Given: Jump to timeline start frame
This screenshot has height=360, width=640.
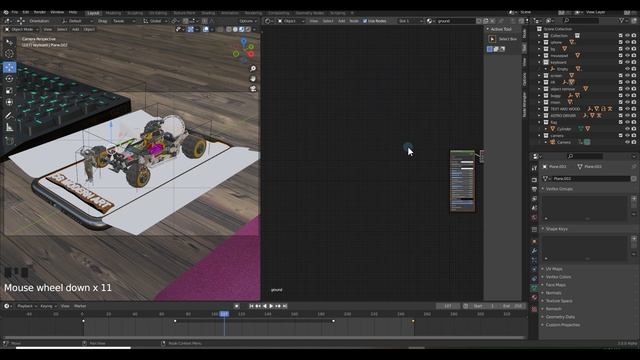Looking at the screenshot, I should click(251, 306).
